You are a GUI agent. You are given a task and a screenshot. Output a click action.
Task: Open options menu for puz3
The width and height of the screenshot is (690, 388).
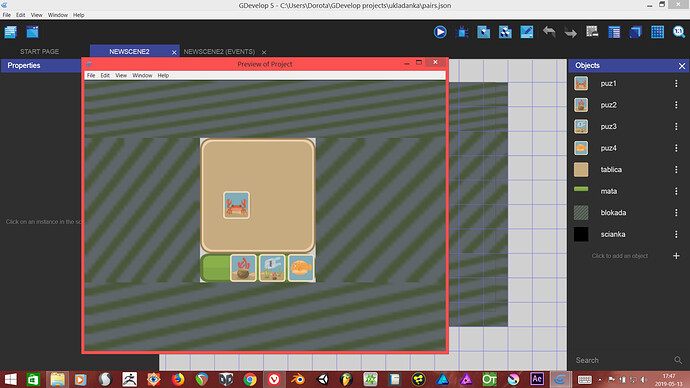(676, 126)
